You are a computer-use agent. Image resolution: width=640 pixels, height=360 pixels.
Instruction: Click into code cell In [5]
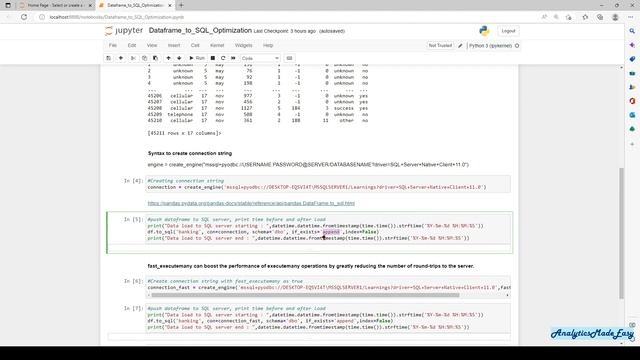pyautogui.click(x=328, y=229)
